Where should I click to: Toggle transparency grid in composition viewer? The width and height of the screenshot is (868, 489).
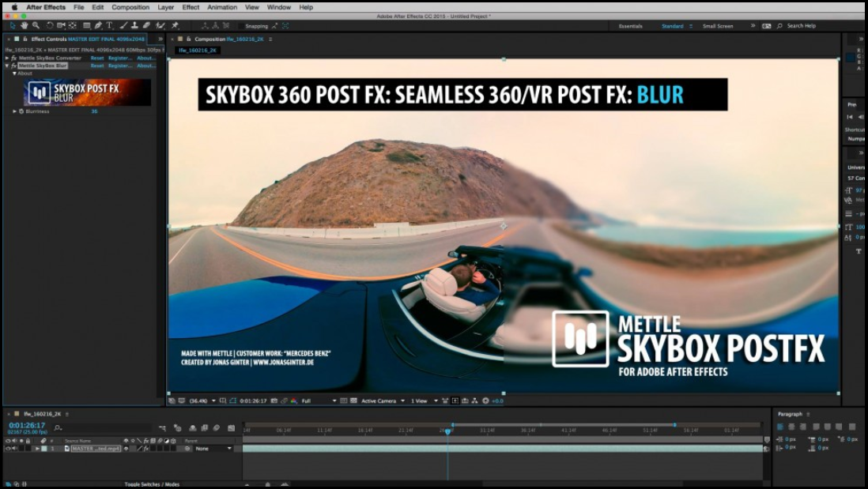353,401
